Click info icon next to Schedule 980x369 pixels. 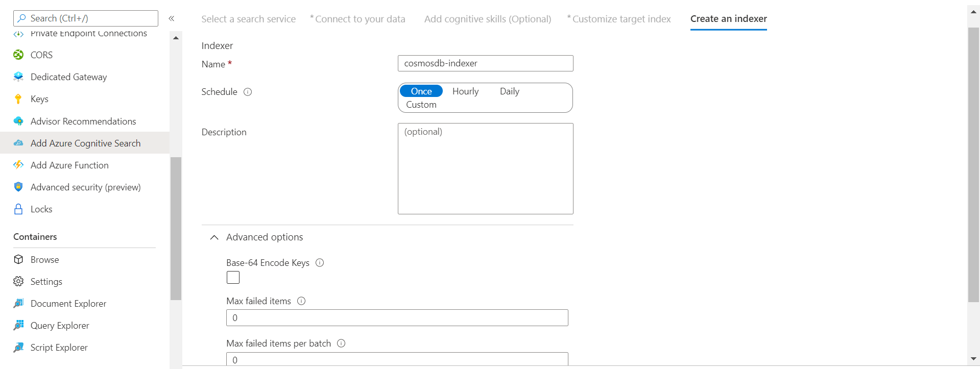(248, 92)
